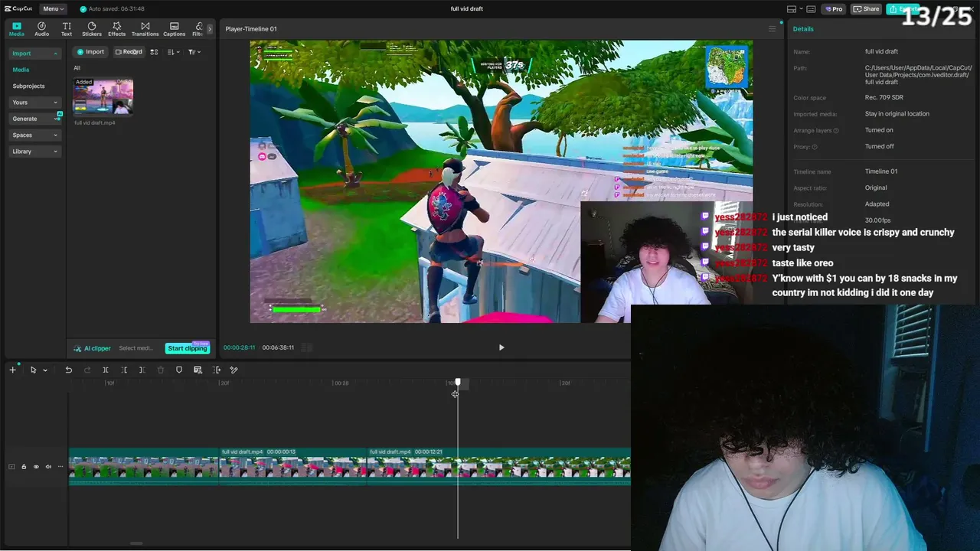Expand the Yours section
This screenshot has width=980, height=551.
pyautogui.click(x=35, y=103)
